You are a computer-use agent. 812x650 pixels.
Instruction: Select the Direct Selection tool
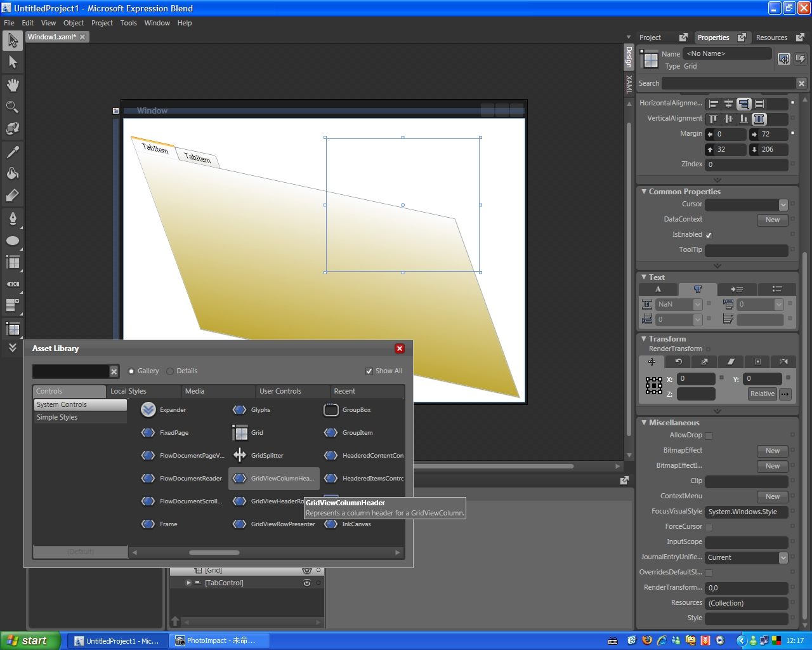click(x=13, y=62)
